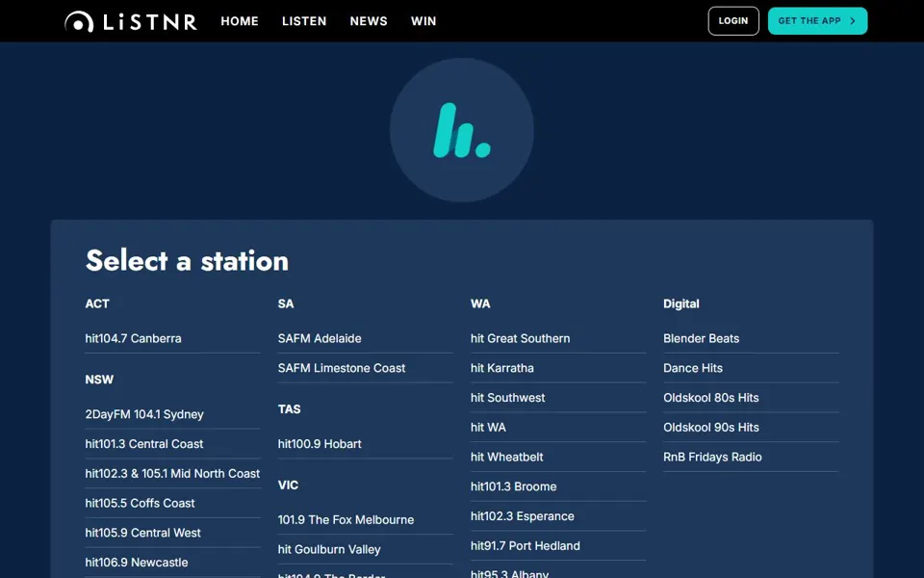924x578 pixels.
Task: Choose hit Southwest station
Action: 507,398
